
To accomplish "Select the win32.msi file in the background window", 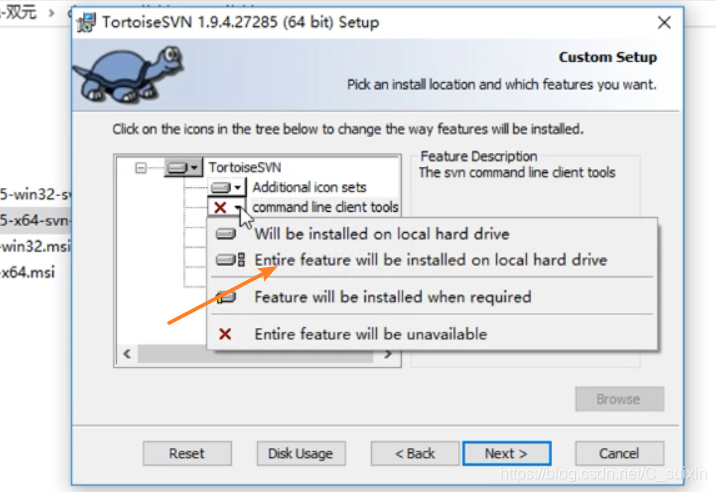I will pyautogui.click(x=35, y=246).
